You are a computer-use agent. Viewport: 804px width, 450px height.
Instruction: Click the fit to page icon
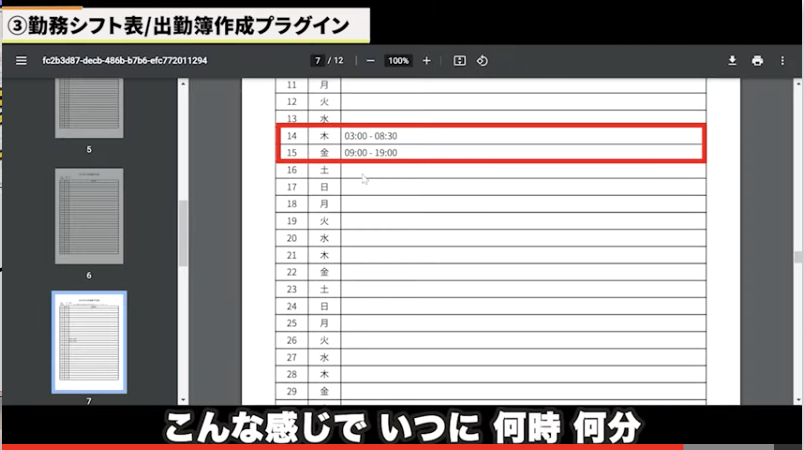(459, 61)
